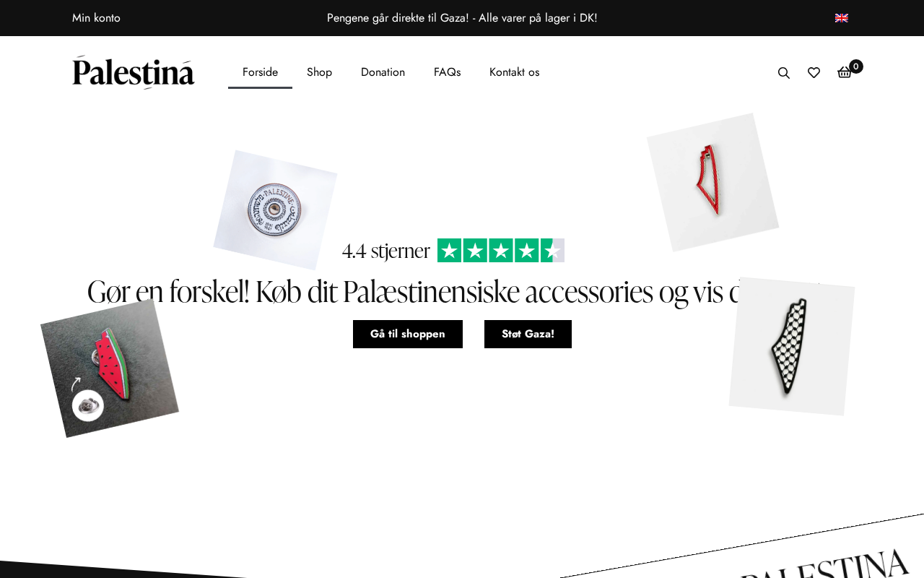Viewport: 924px width, 578px height.
Task: Open the Donation menu item
Action: click(x=383, y=72)
